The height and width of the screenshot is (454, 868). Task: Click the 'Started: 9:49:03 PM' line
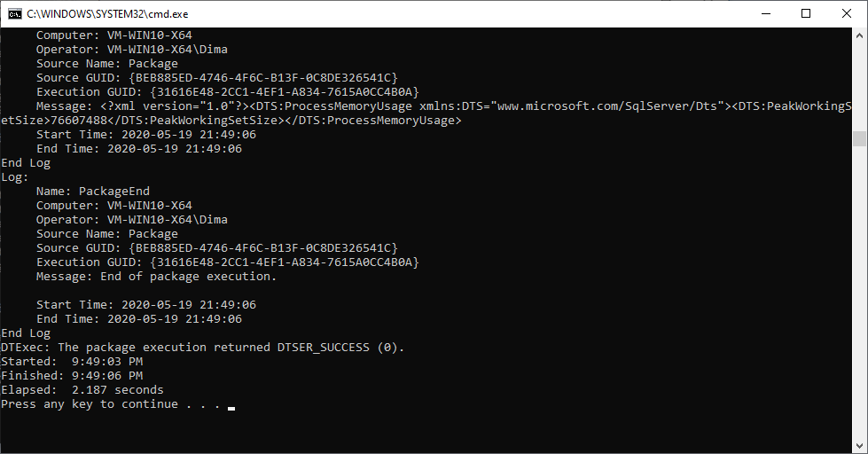point(72,362)
